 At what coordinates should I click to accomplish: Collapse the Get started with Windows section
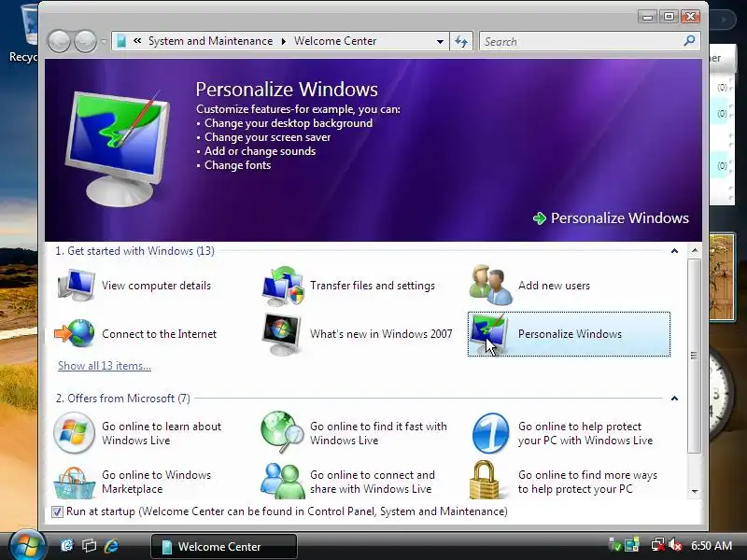tap(674, 251)
